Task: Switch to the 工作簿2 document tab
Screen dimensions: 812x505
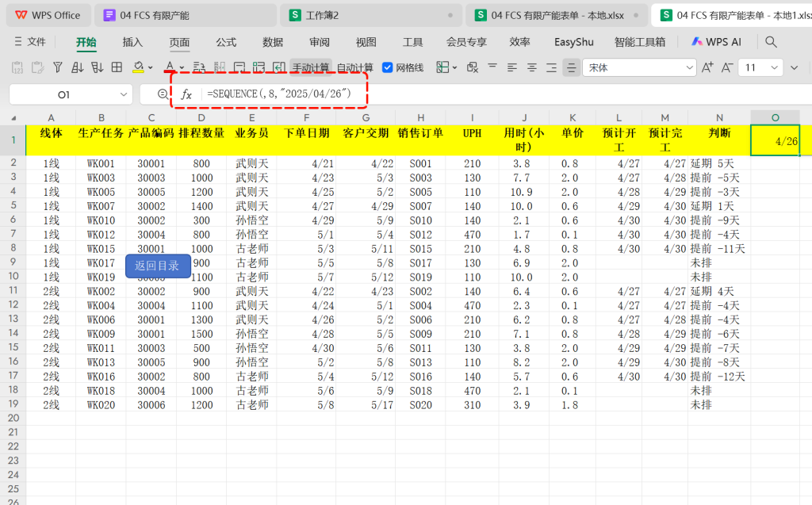Action: point(371,16)
